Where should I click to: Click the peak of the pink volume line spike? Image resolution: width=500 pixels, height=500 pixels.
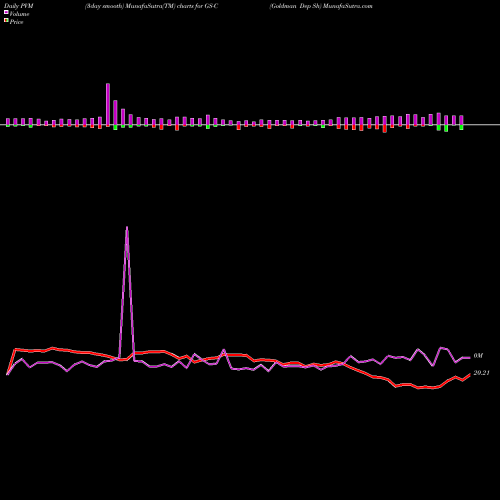127,227
